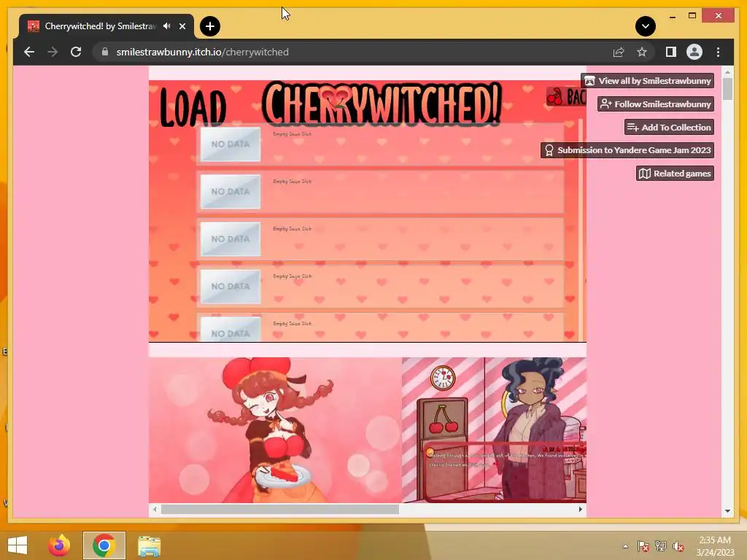Screen dimensions: 747x560
Task: Select the fifth NO DATA save slot
Action: point(380,327)
